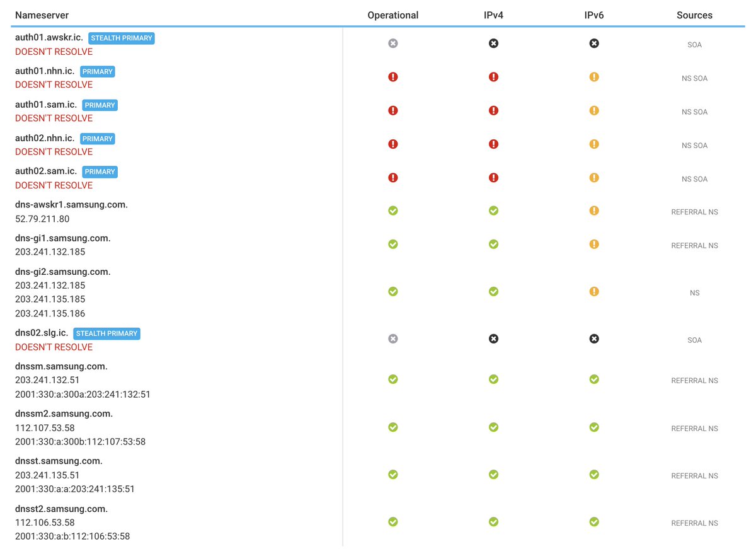Screen dimensions: 756x549
Task: Click the grey Operational icon for dns02.slg.ic.
Action: coord(393,339)
